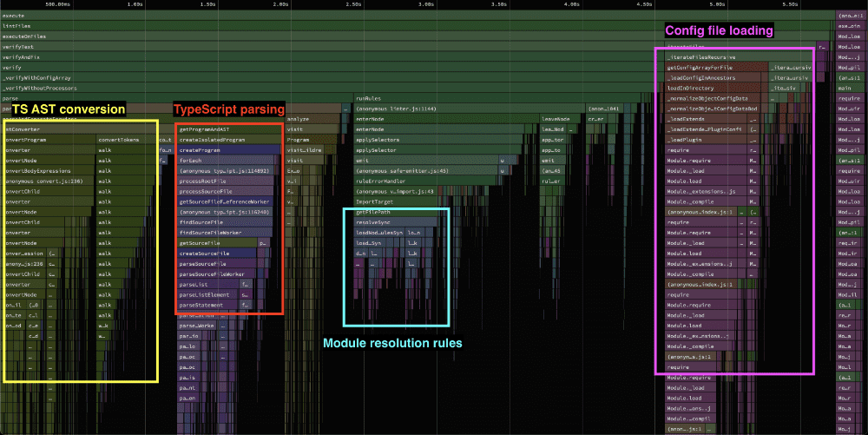Click the 'TS AST conversion' annotation label

[x=69, y=110]
